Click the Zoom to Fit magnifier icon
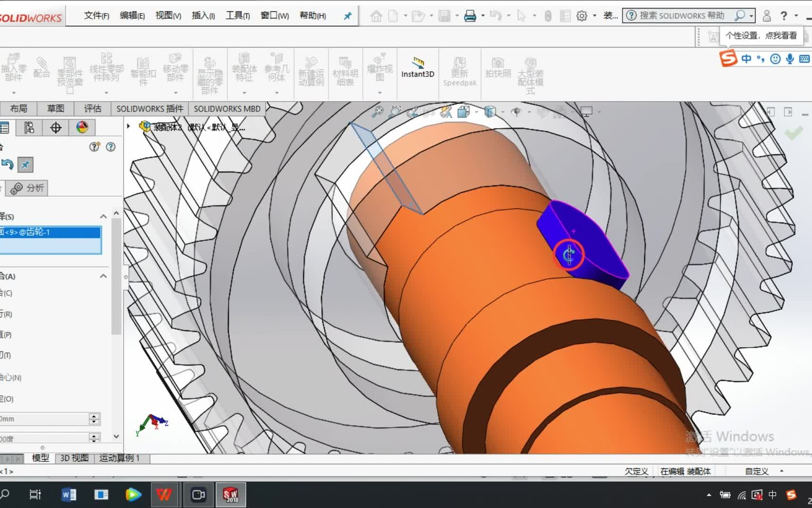The width and height of the screenshot is (812, 508). click(377, 111)
